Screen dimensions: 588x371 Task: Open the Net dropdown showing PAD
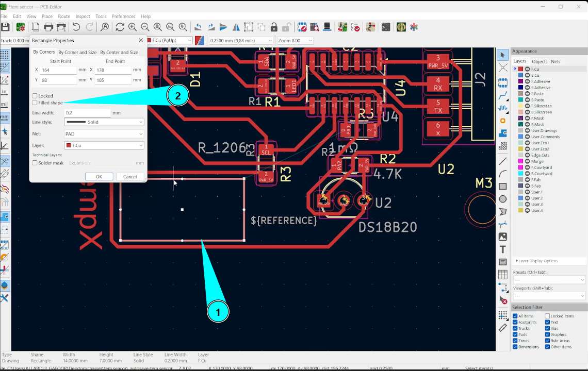(x=104, y=134)
